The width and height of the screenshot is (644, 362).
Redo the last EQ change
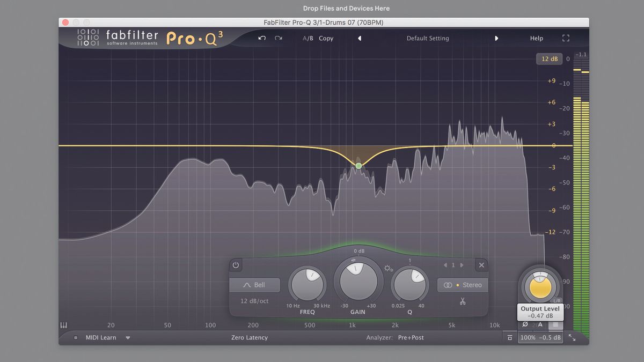(x=278, y=38)
